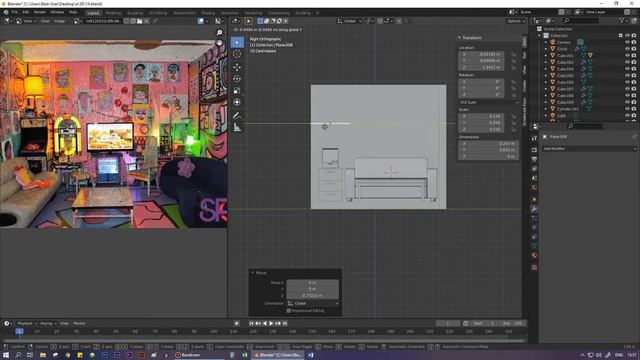Toggle Proportional Editing checkbox in Move panel
The height and width of the screenshot is (360, 640).
click(289, 311)
